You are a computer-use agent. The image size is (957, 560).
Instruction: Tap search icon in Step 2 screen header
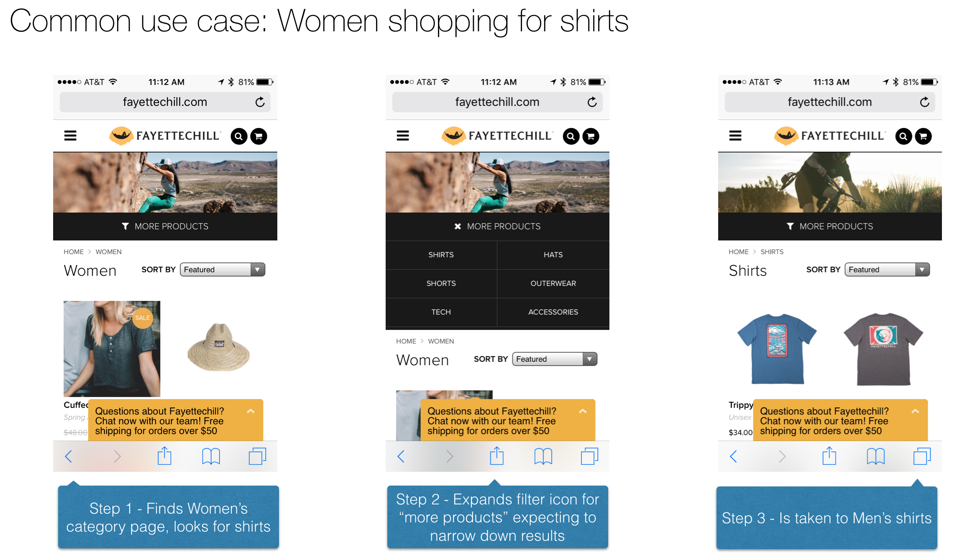coord(571,136)
